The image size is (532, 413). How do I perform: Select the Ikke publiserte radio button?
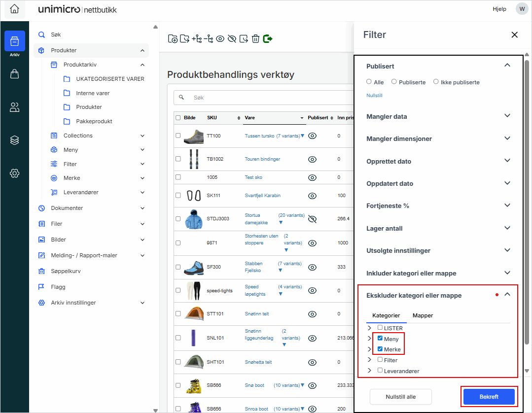436,82
